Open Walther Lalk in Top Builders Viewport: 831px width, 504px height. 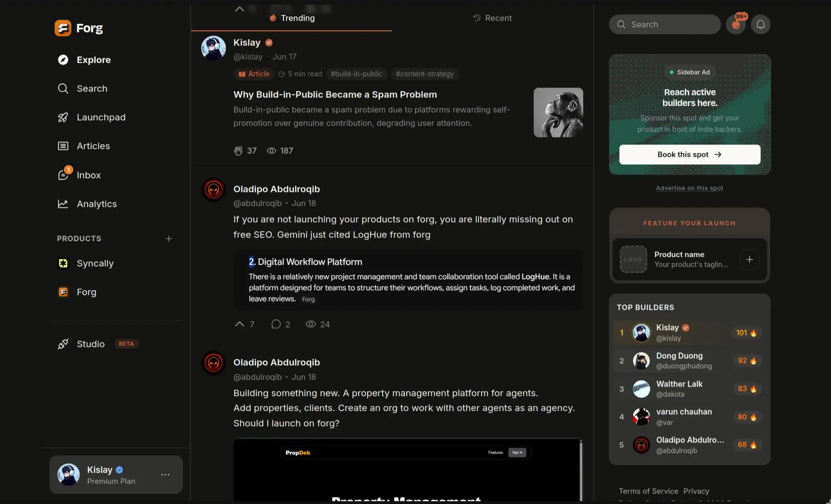tap(689, 389)
